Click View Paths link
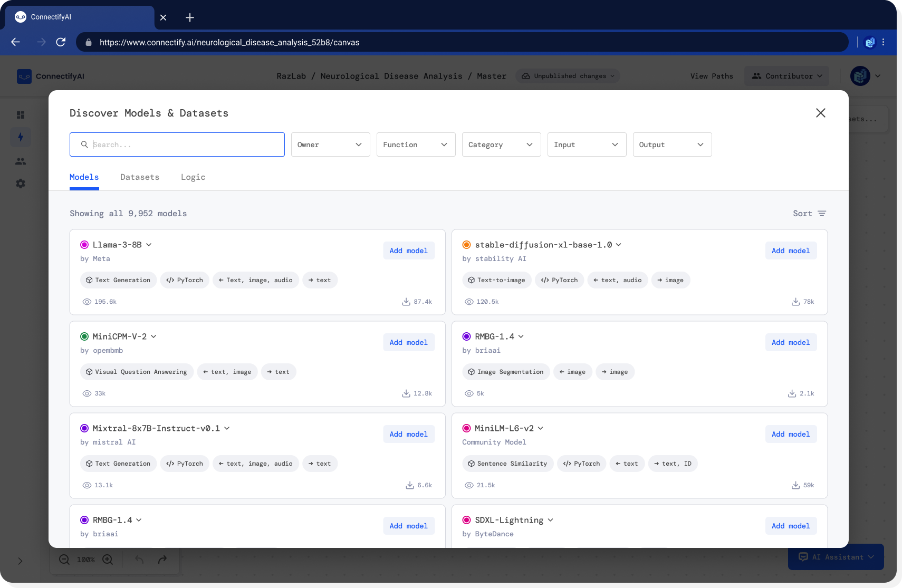 712,76
